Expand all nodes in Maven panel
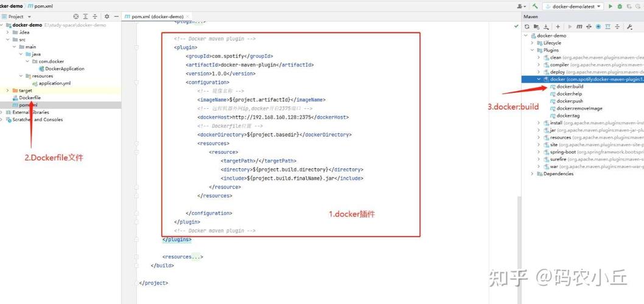Viewport: 644px width, 304px height. [x=608, y=27]
